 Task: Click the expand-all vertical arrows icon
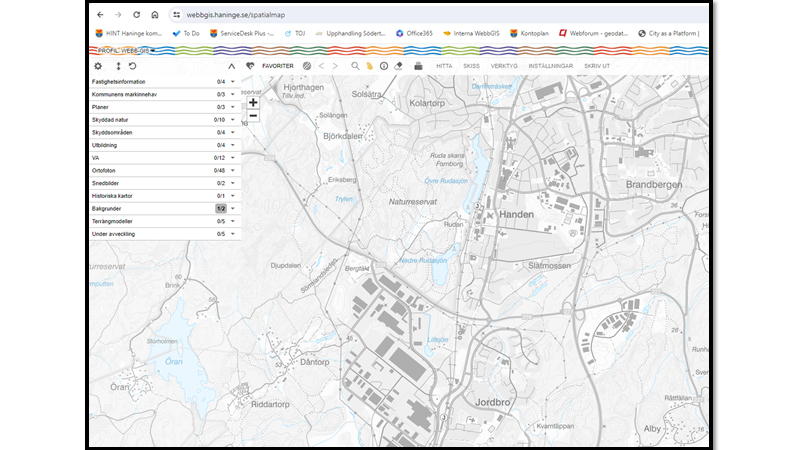[118, 66]
